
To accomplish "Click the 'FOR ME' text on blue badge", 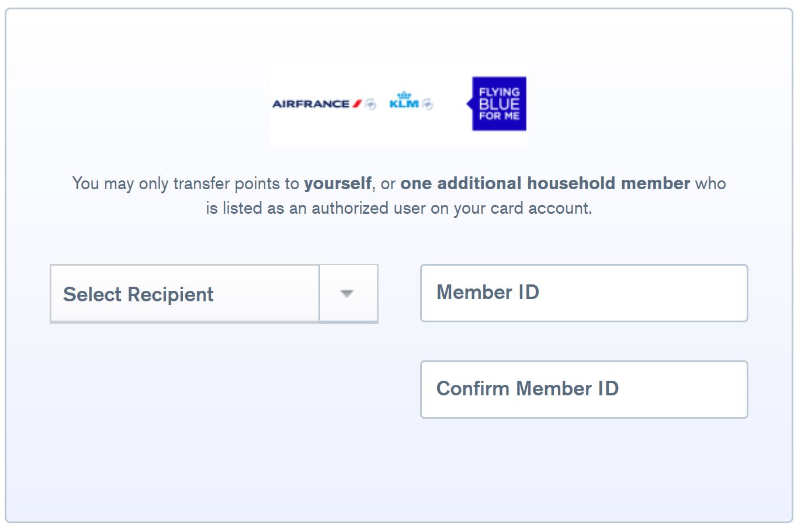I will [499, 116].
